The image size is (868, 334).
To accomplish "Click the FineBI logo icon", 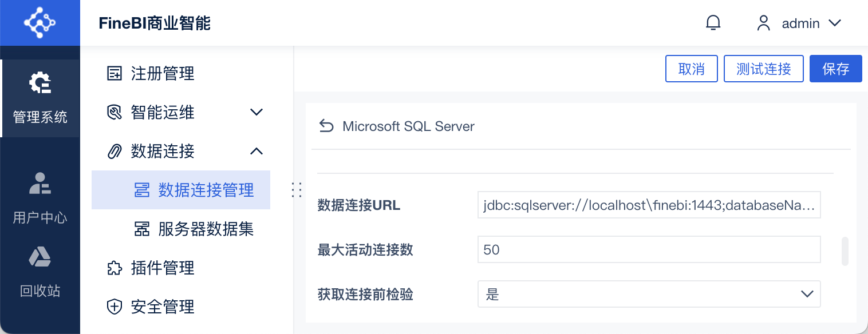I will [x=40, y=23].
